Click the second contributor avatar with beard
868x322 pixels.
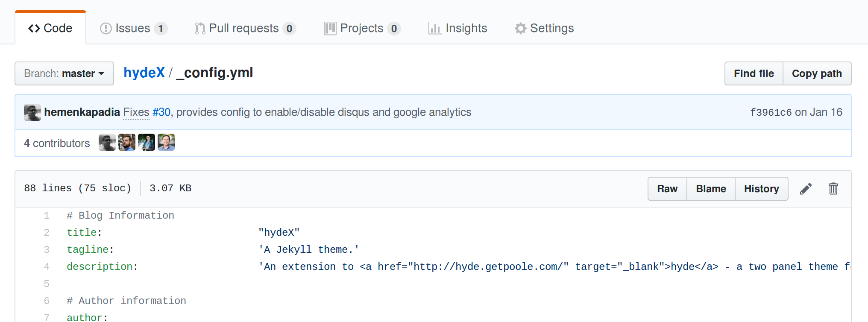[x=127, y=142]
